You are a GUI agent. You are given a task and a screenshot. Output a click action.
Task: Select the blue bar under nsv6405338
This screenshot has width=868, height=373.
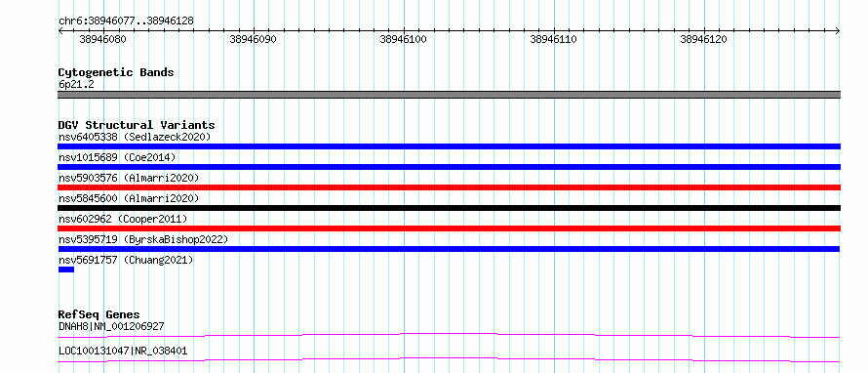(449, 146)
